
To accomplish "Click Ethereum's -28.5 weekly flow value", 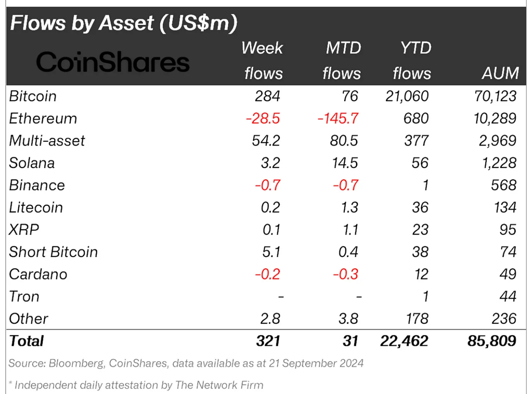I will point(263,118).
